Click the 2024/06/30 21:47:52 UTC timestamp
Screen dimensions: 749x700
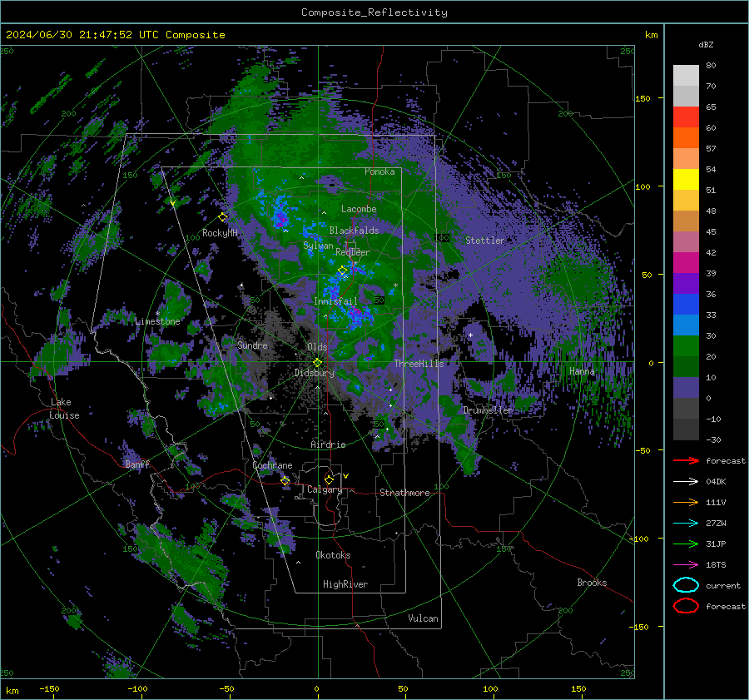point(115,35)
